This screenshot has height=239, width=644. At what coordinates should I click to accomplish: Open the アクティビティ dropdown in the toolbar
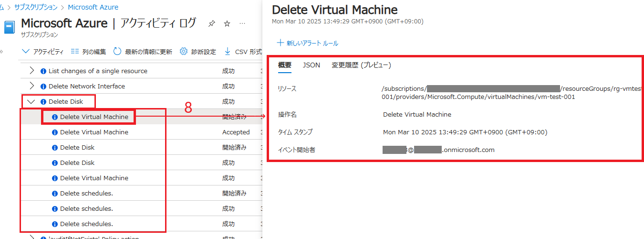[42, 52]
